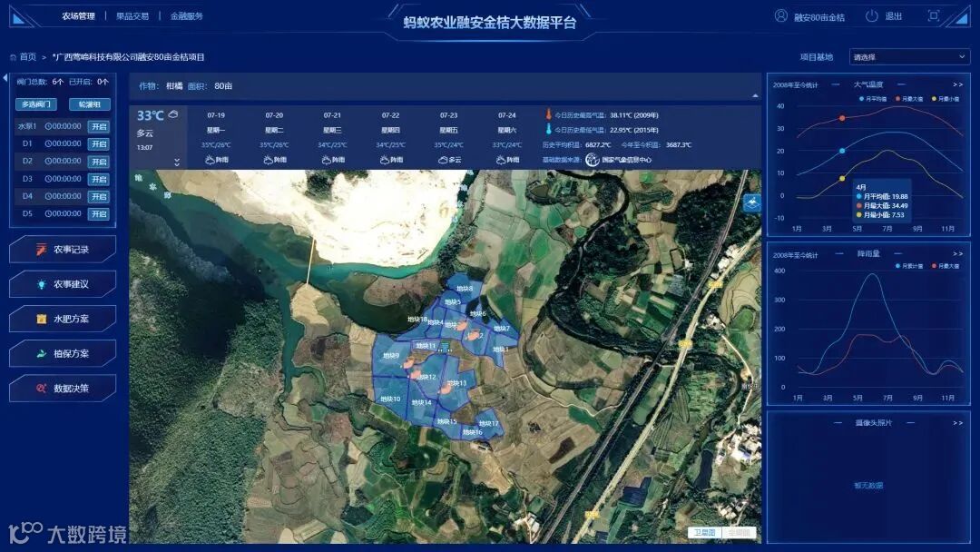Click the clock icon in 水泵1 row
This screenshot has height=552, width=980.
pyautogui.click(x=48, y=126)
